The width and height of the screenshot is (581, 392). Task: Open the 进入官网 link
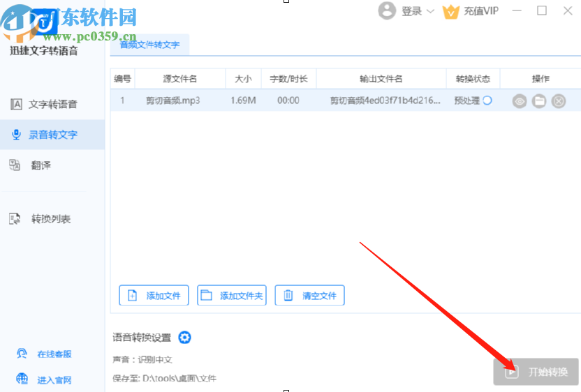tap(54, 380)
